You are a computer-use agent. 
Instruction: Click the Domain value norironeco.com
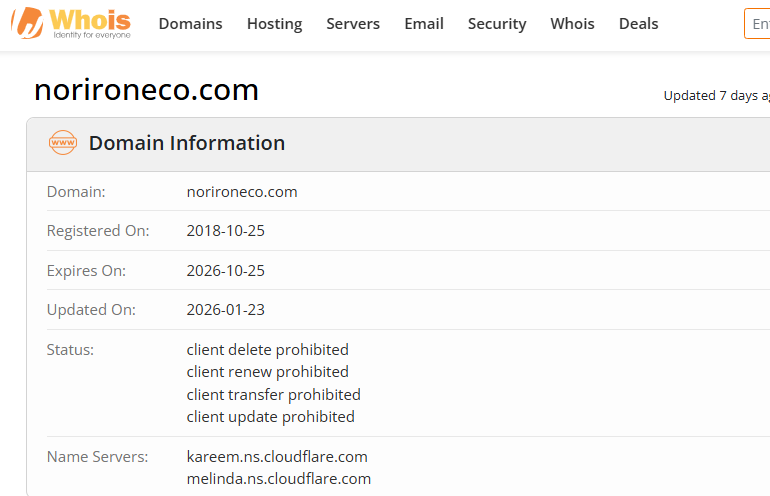(x=242, y=191)
